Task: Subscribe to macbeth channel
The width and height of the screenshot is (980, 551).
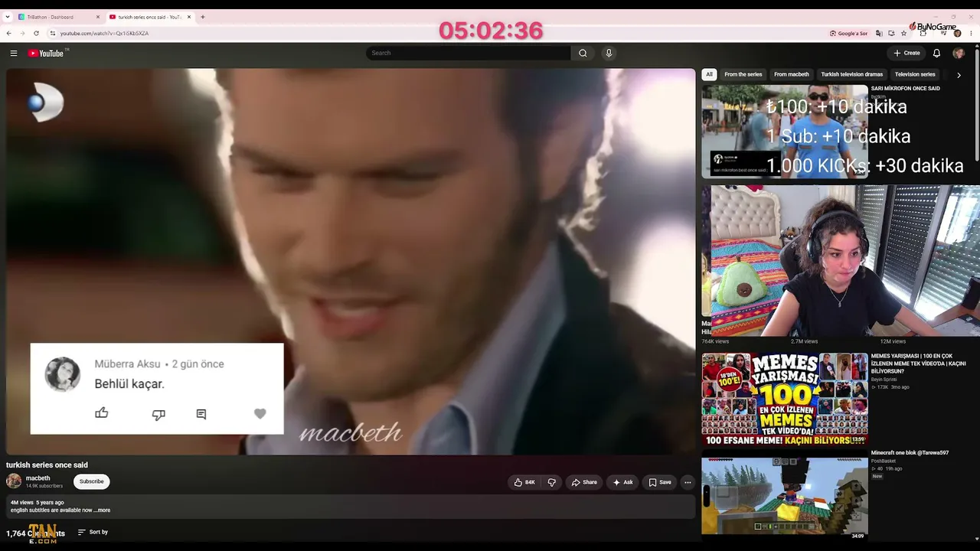Action: click(x=92, y=481)
